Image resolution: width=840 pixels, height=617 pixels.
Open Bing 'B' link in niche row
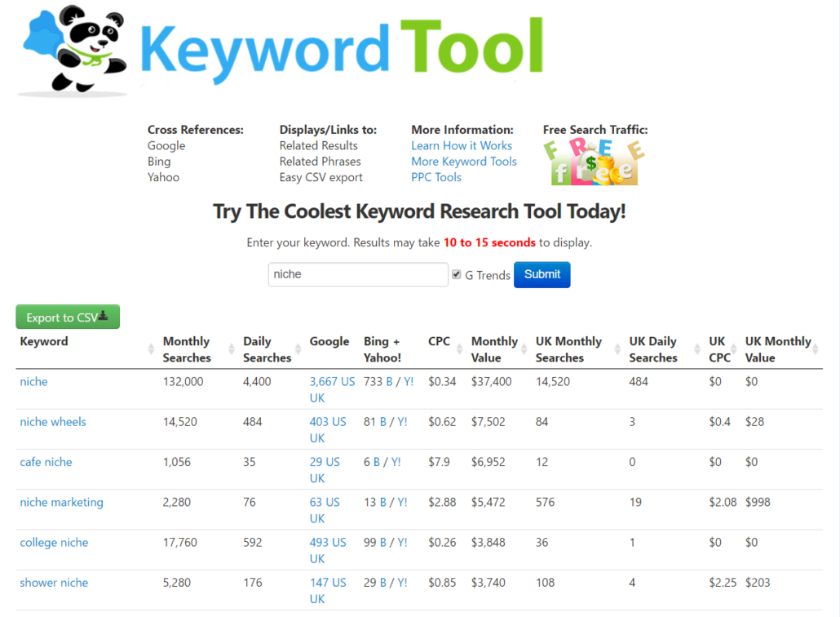coord(390,382)
